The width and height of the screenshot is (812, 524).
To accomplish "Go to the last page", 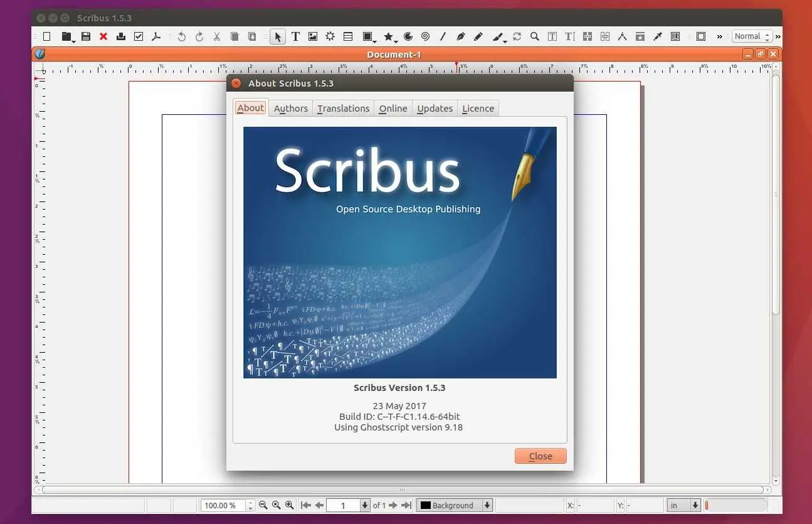I will pyautogui.click(x=406, y=505).
